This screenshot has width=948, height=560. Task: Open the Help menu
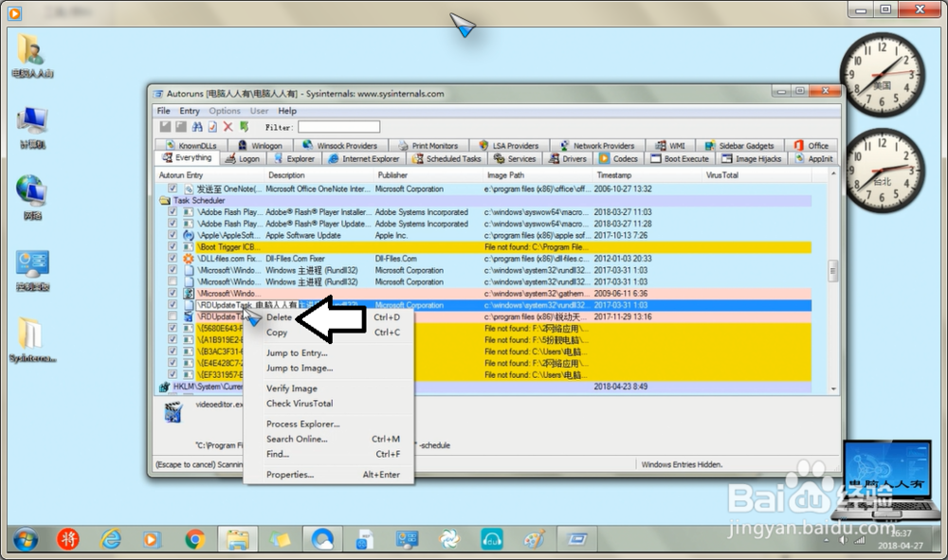point(287,111)
